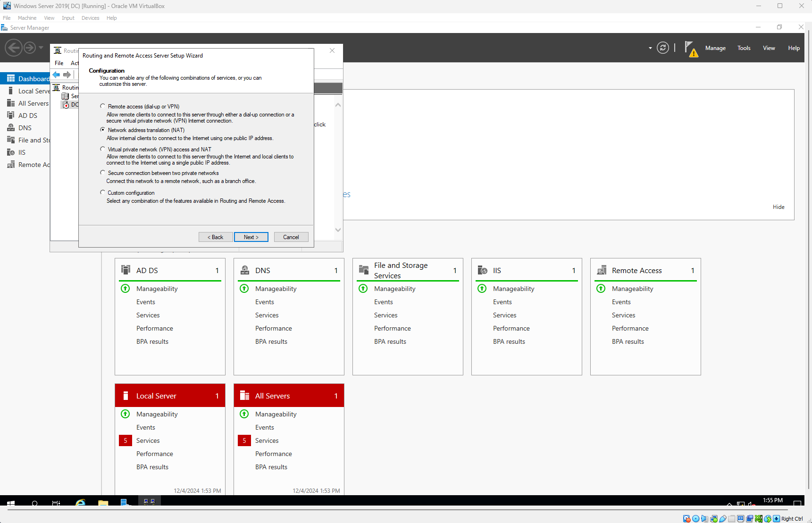Open the VirtualBox Input menu
The image size is (812, 523).
point(68,18)
